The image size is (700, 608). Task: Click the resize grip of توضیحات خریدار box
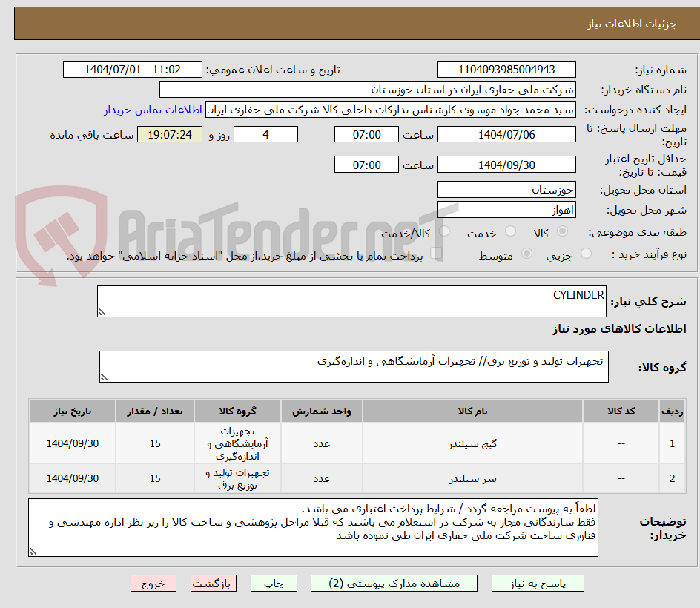[33, 552]
